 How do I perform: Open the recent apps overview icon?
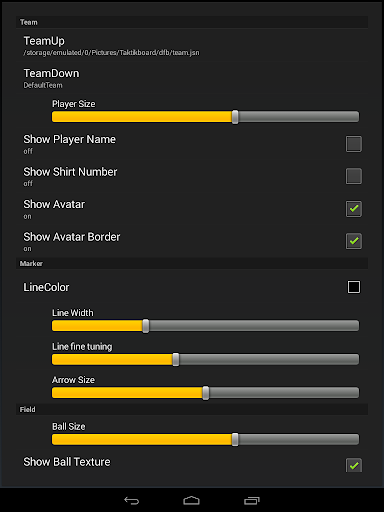(252, 500)
